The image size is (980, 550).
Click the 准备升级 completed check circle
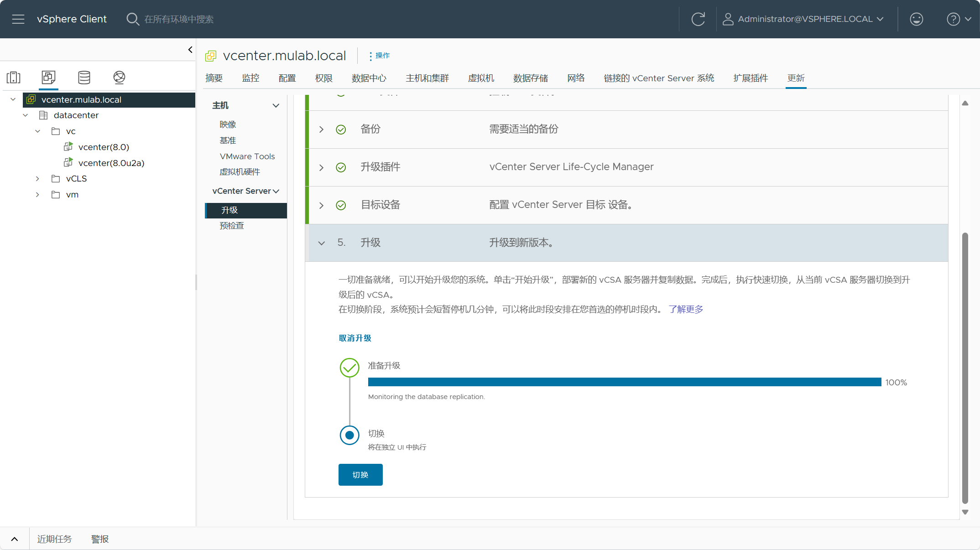coord(349,368)
